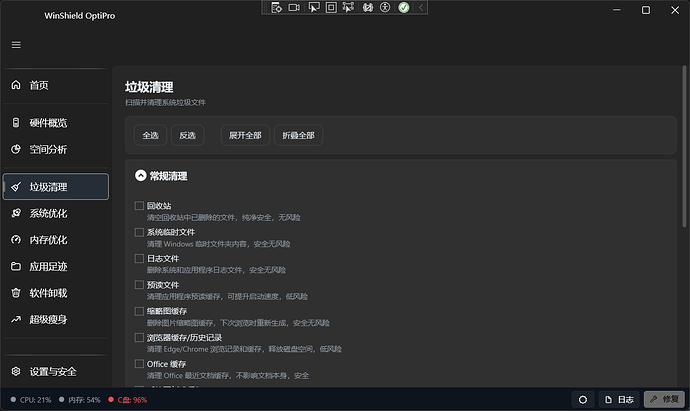
Task: Click the trend arrow icon for 超级瘦身
Action: tap(16, 319)
